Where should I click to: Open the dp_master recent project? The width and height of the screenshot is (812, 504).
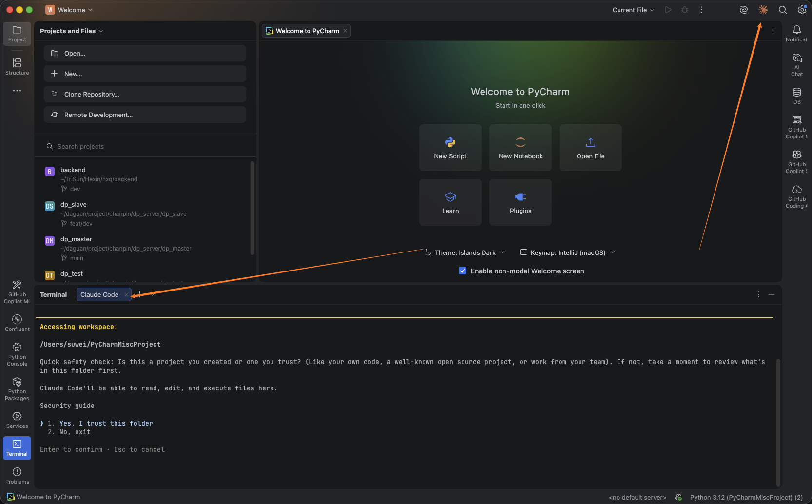coord(145,248)
